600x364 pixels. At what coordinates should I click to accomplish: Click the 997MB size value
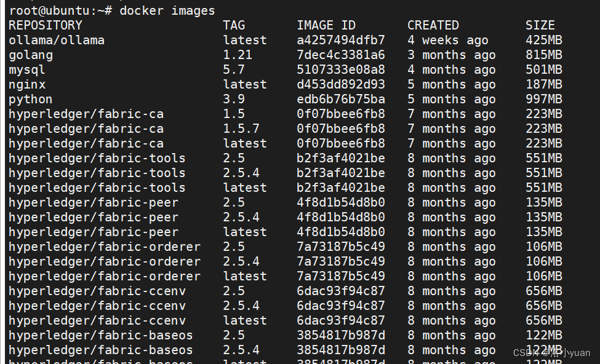(x=544, y=100)
